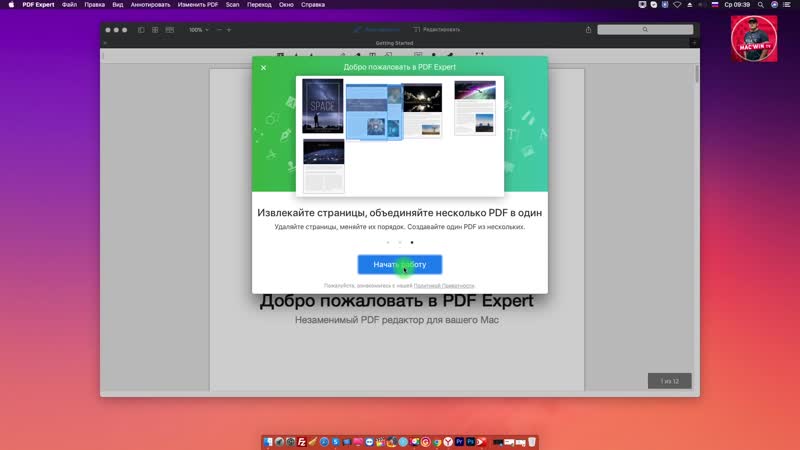Select the Getting Started document tab

[x=394, y=43]
